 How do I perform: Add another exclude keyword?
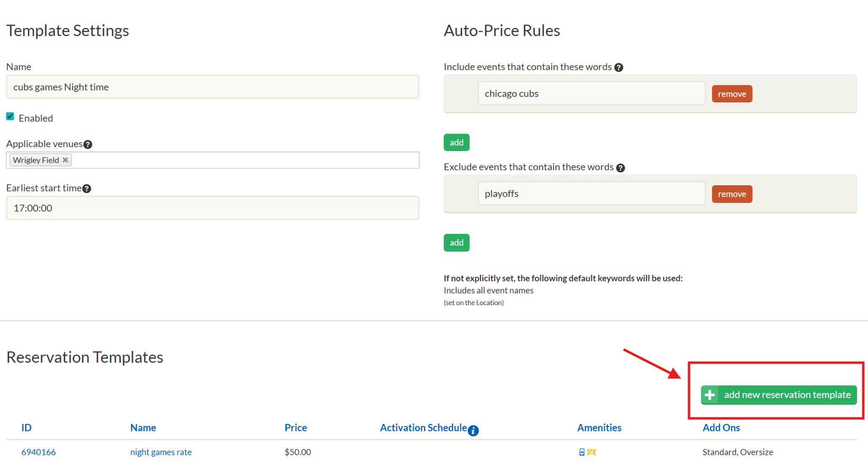click(x=456, y=242)
